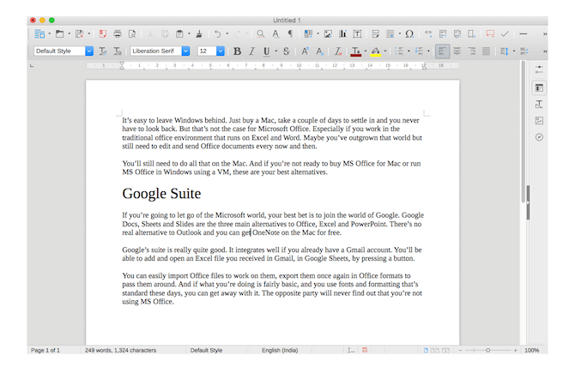The height and width of the screenshot is (392, 575).
Task: Adjust the zoom slider in status bar
Action: [487, 350]
